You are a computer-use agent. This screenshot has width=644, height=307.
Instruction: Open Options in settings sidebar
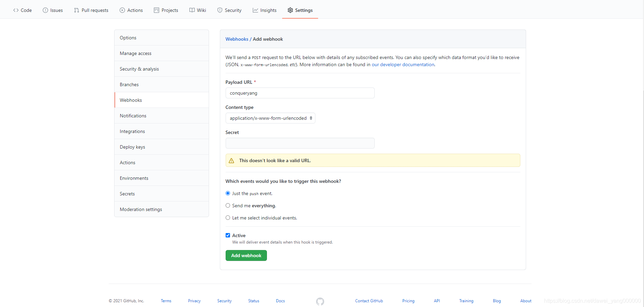click(162, 38)
